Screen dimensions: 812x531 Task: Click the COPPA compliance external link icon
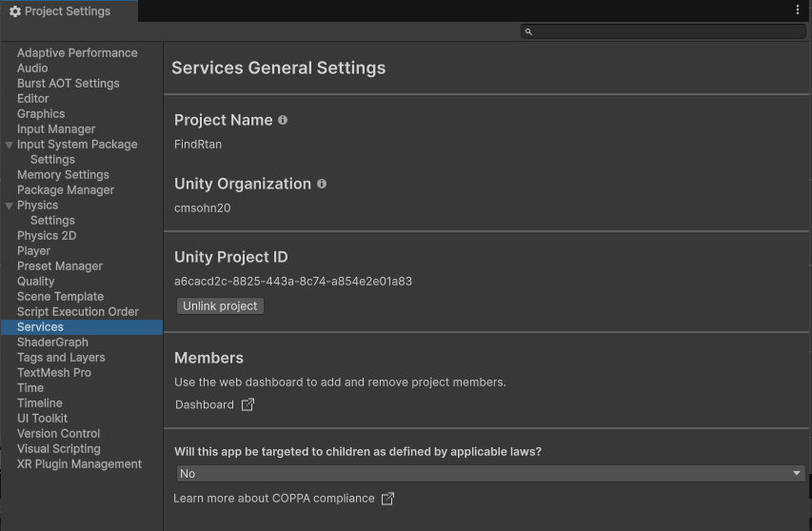click(387, 499)
